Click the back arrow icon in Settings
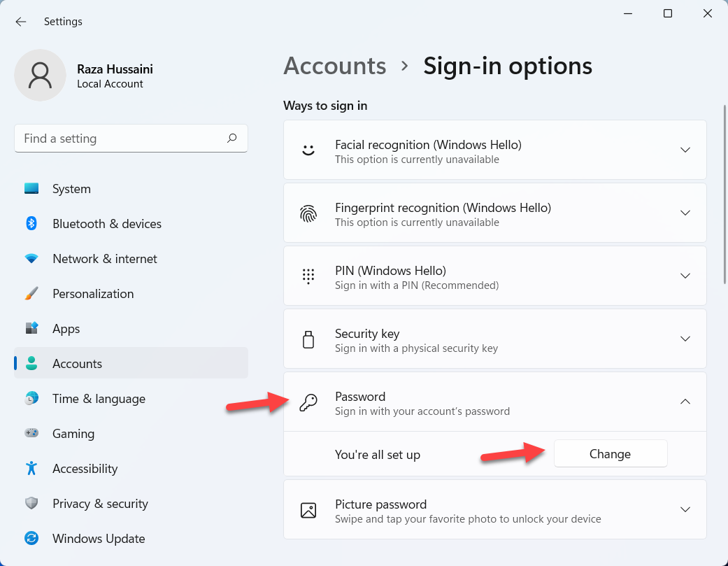This screenshot has height=566, width=728. [21, 22]
